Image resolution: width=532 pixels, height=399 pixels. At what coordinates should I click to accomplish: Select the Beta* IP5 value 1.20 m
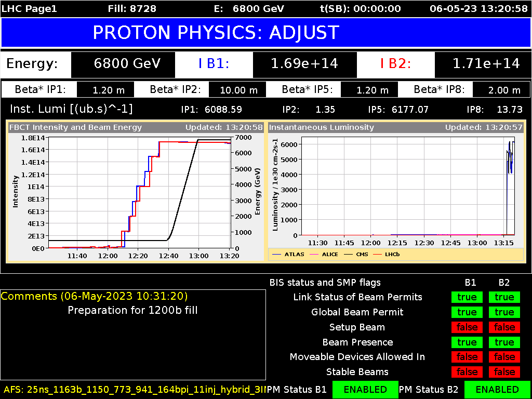(369, 89)
